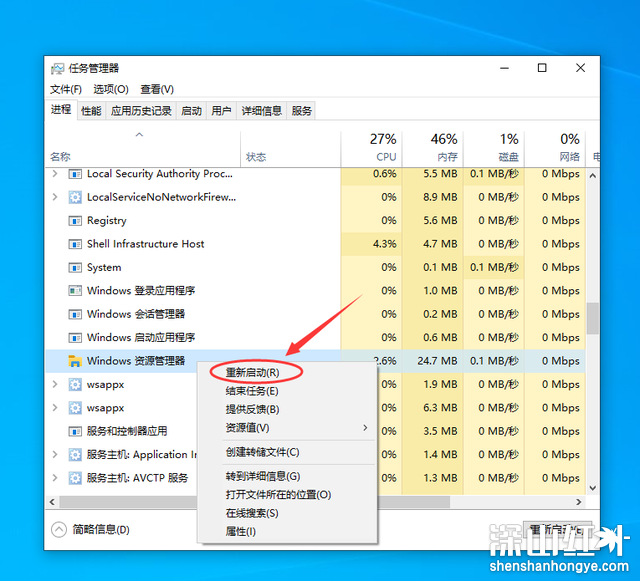640x581 pixels.
Task: Expand the LocalServiceNoNetworkFirewall group
Action: point(55,197)
